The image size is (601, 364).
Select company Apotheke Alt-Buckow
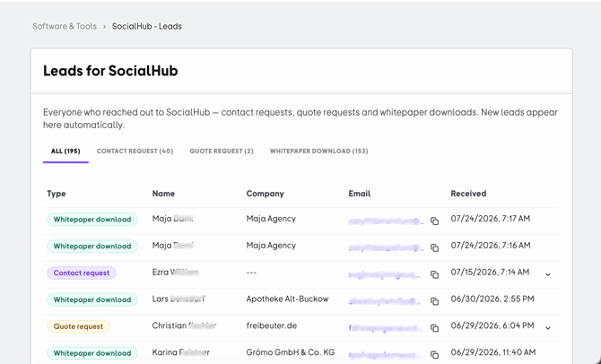[x=287, y=299]
